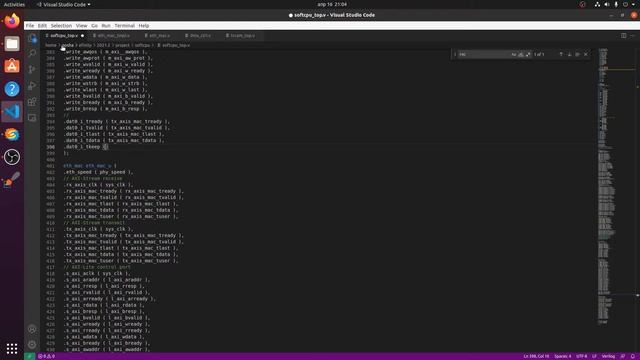Switch to the third editor tab
The image size is (640, 360).
[x=160, y=36]
